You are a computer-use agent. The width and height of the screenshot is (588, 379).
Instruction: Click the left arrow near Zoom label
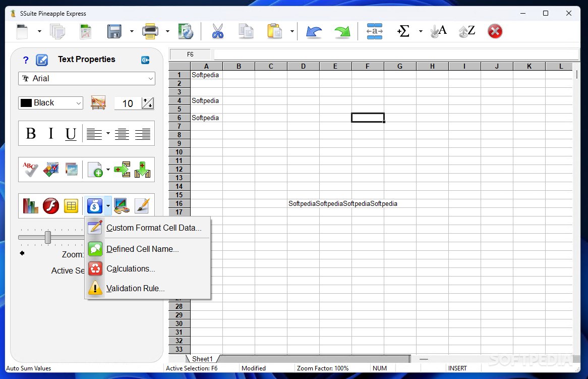point(22,253)
